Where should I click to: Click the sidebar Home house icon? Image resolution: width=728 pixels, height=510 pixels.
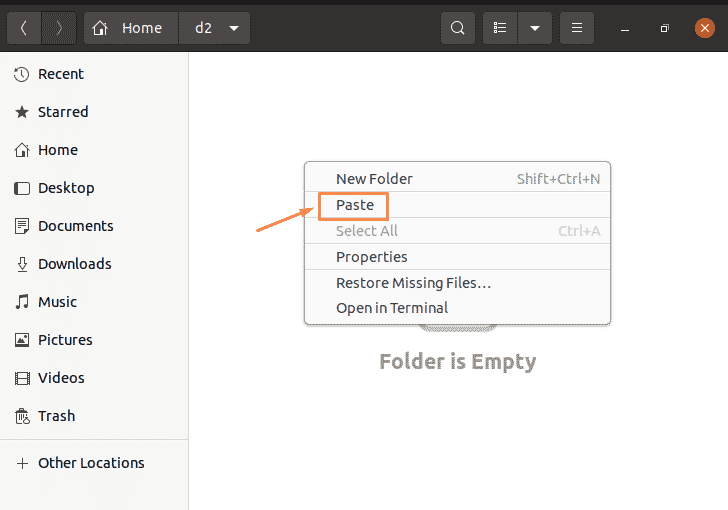21,150
